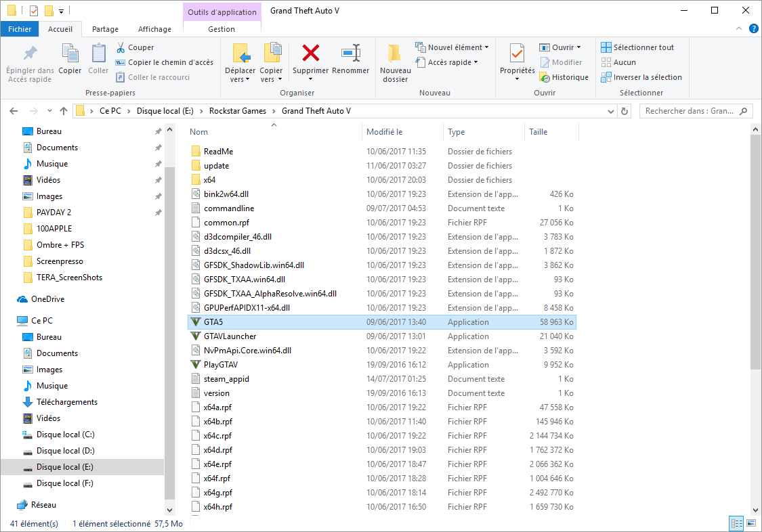This screenshot has width=762, height=532.
Task: Click Sélectionner tout
Action: [x=637, y=47]
